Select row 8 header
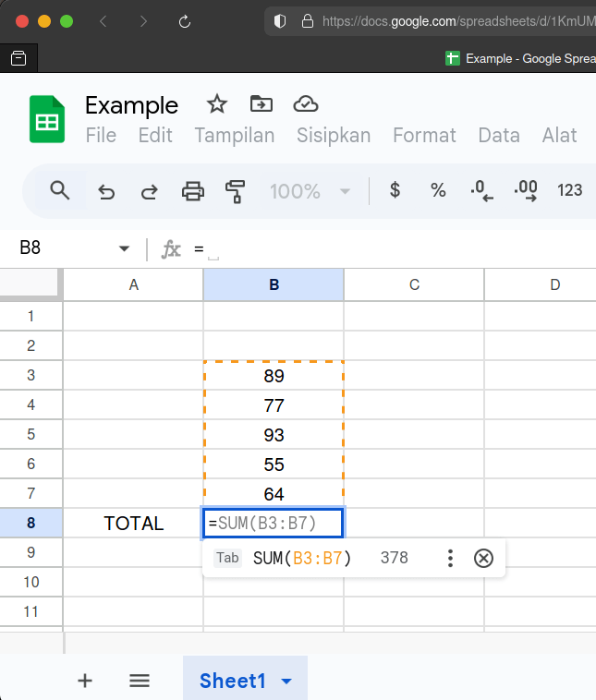The image size is (596, 700). tap(30, 523)
